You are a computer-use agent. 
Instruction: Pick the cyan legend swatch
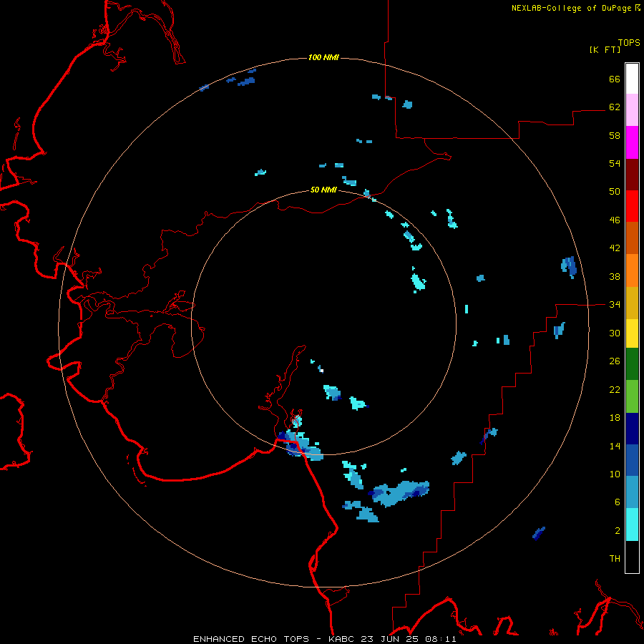[x=632, y=525]
